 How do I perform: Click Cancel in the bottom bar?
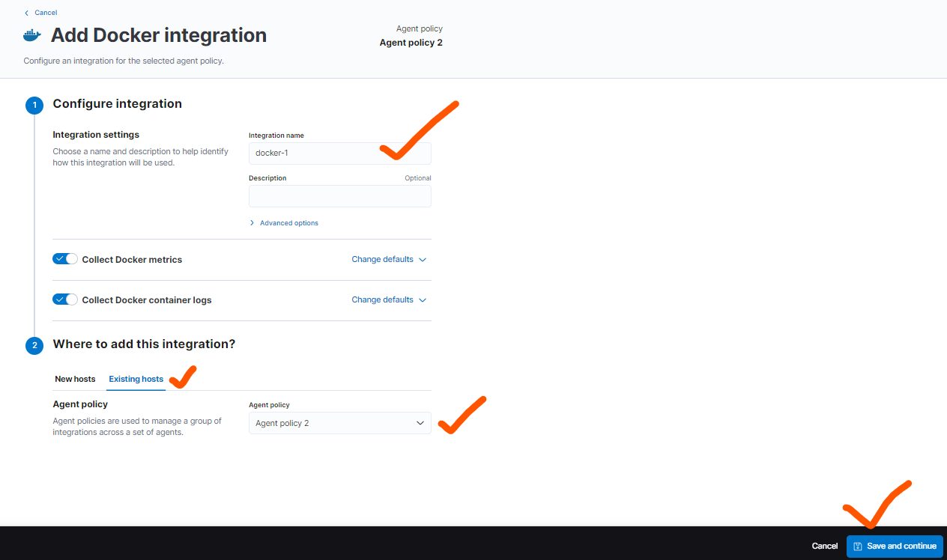[824, 547]
